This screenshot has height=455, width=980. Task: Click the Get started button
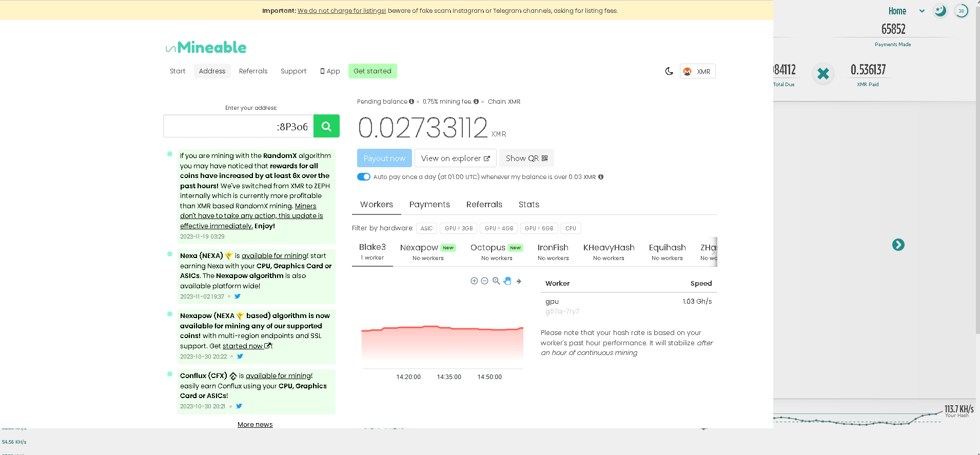click(x=373, y=71)
